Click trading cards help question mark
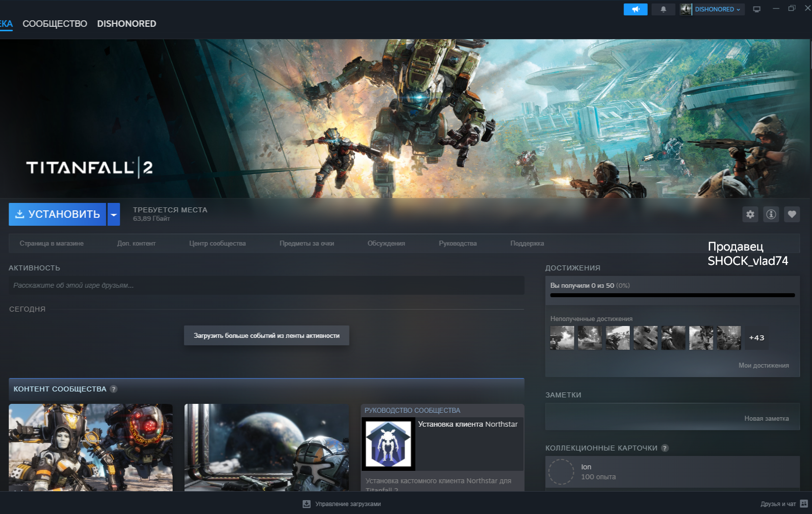The height and width of the screenshot is (514, 812). (x=665, y=448)
